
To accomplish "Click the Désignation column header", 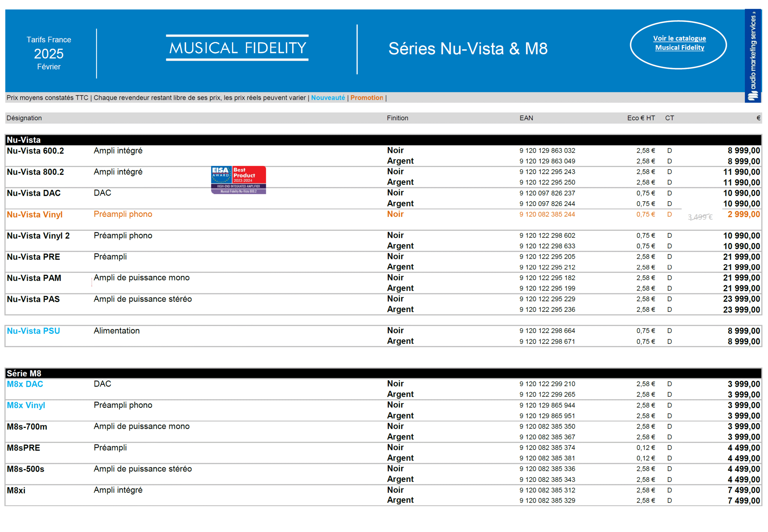I will point(24,118).
